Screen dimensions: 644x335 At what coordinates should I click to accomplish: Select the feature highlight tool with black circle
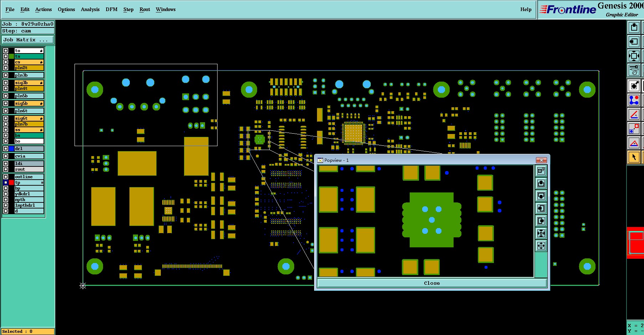(634, 86)
